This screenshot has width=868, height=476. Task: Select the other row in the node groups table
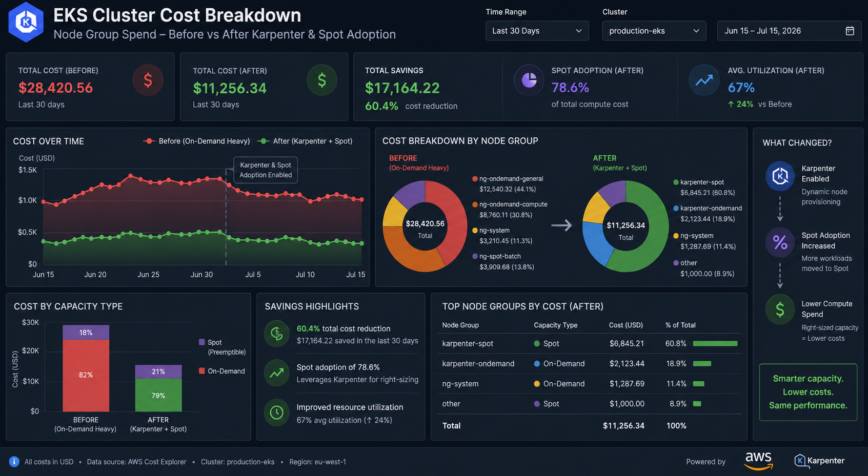[590, 404]
